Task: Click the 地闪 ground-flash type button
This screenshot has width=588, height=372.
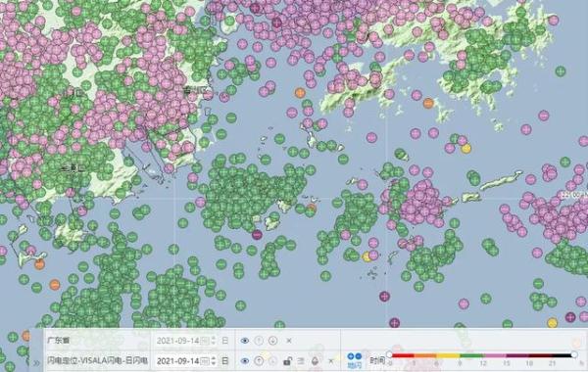Action: click(x=355, y=360)
